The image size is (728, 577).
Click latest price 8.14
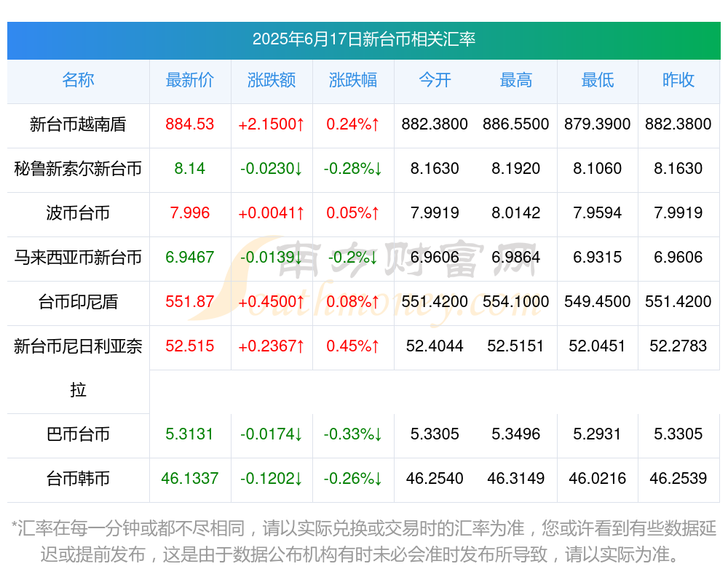(190, 169)
